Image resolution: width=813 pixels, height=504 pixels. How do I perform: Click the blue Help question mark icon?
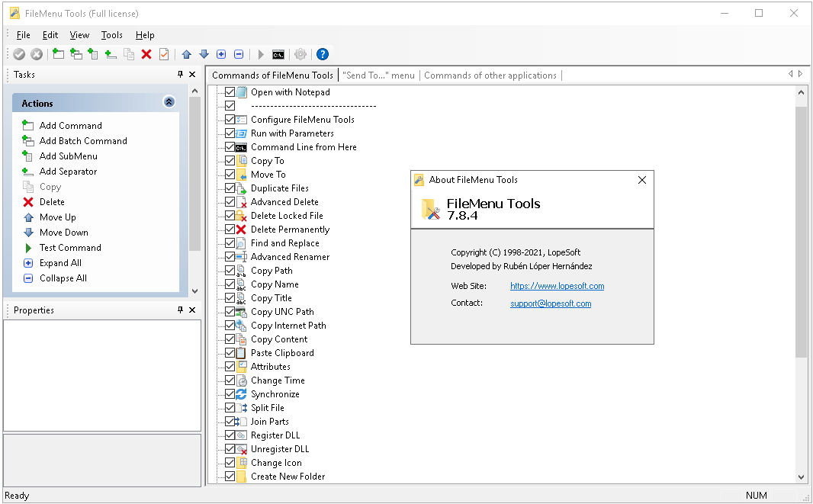[x=323, y=54]
